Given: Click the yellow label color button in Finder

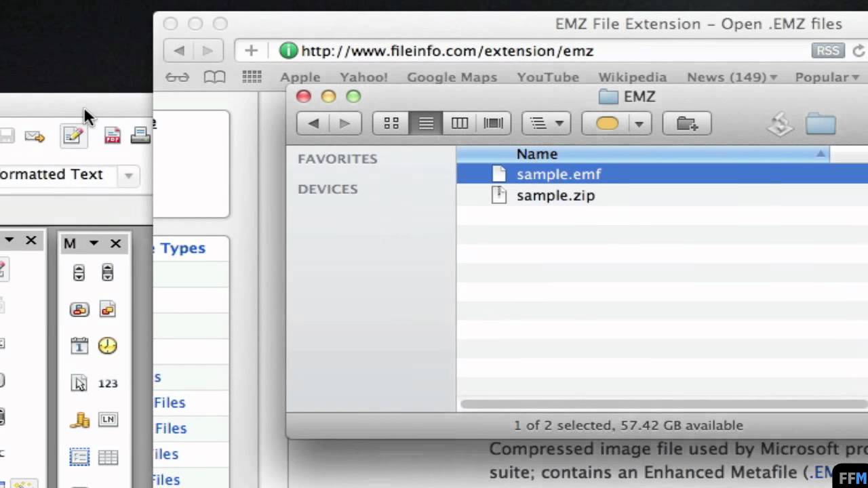Looking at the screenshot, I should click(606, 123).
